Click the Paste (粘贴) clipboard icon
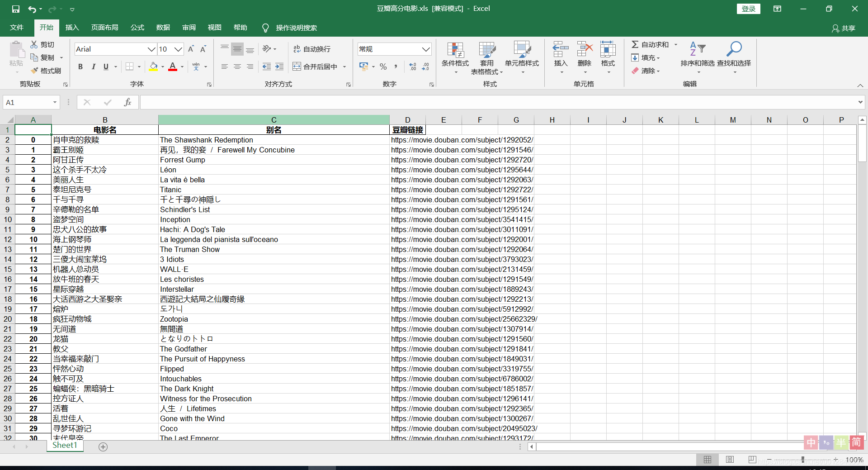The height and width of the screenshot is (470, 868). 17,50
